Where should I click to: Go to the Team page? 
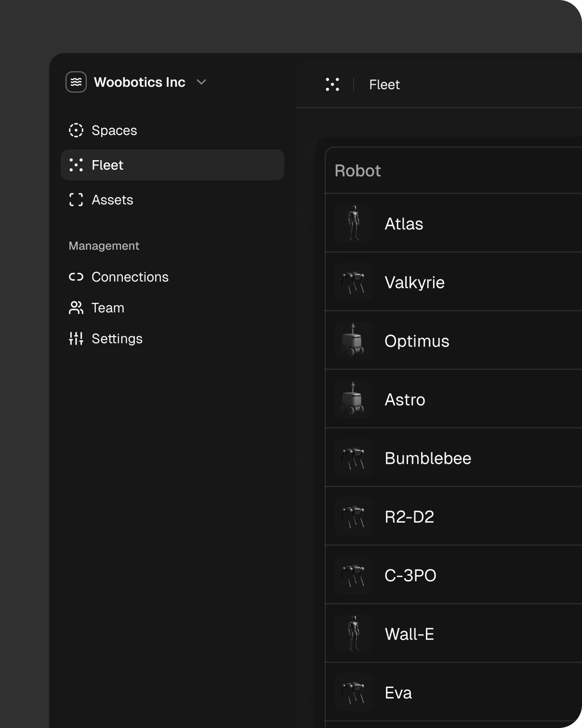tap(108, 308)
